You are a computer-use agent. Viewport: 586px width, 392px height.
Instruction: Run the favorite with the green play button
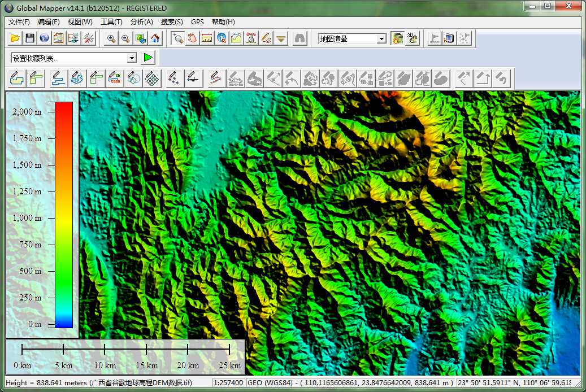(x=148, y=58)
